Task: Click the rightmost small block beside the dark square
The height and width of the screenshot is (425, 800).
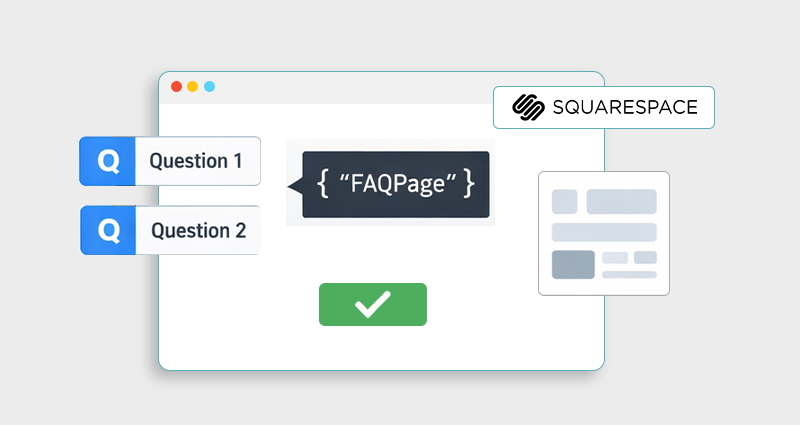Action: pos(646,257)
